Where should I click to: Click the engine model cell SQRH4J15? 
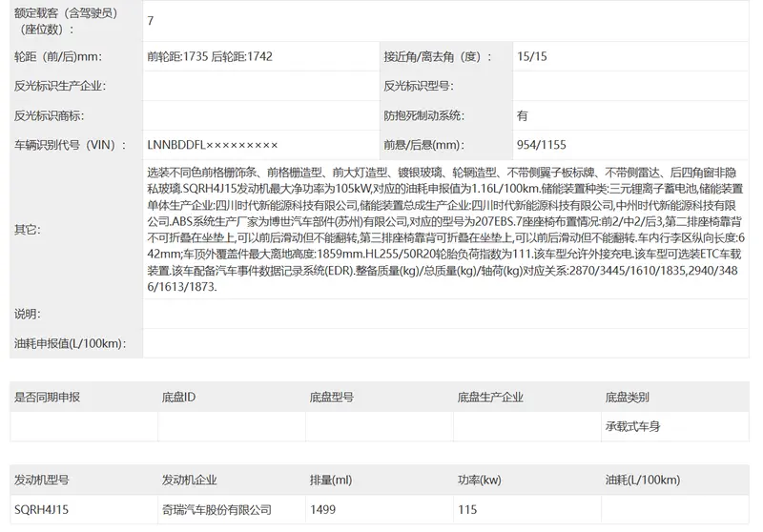tap(42, 510)
